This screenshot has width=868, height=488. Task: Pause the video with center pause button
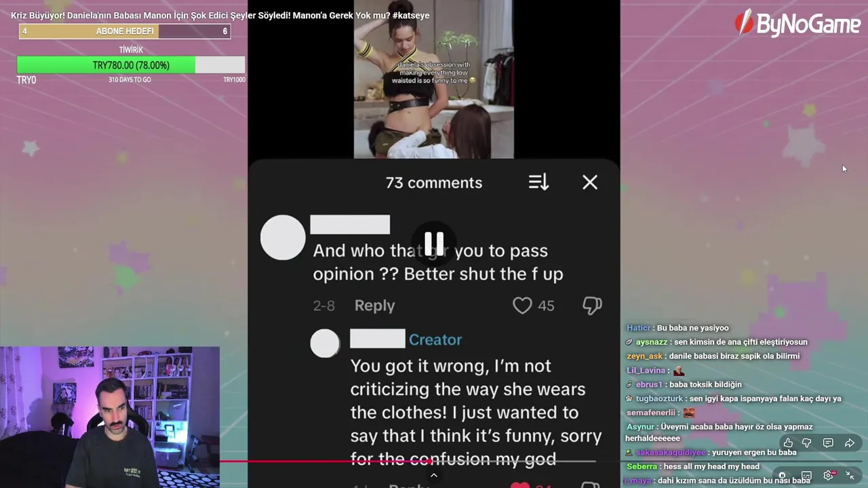coord(434,243)
